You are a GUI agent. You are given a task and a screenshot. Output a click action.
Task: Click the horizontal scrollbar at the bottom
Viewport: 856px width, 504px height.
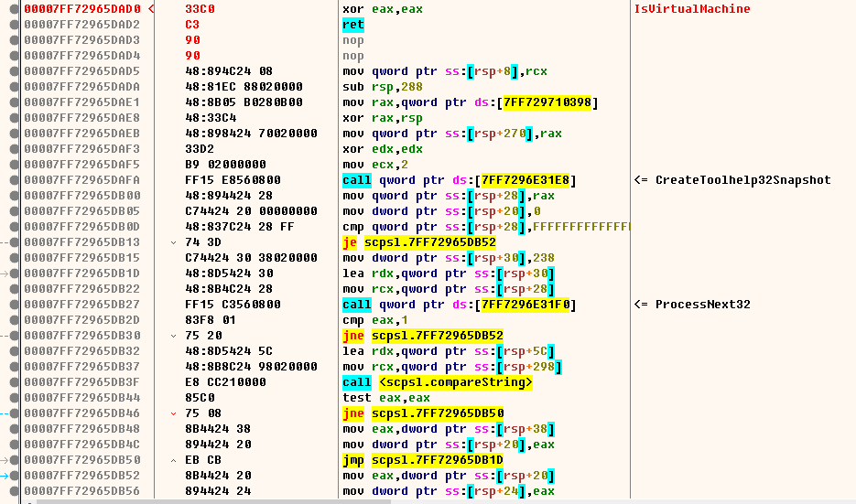pos(214,501)
